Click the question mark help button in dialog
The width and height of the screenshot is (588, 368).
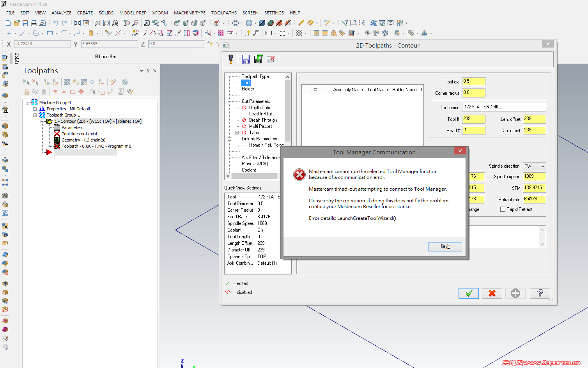tap(540, 293)
